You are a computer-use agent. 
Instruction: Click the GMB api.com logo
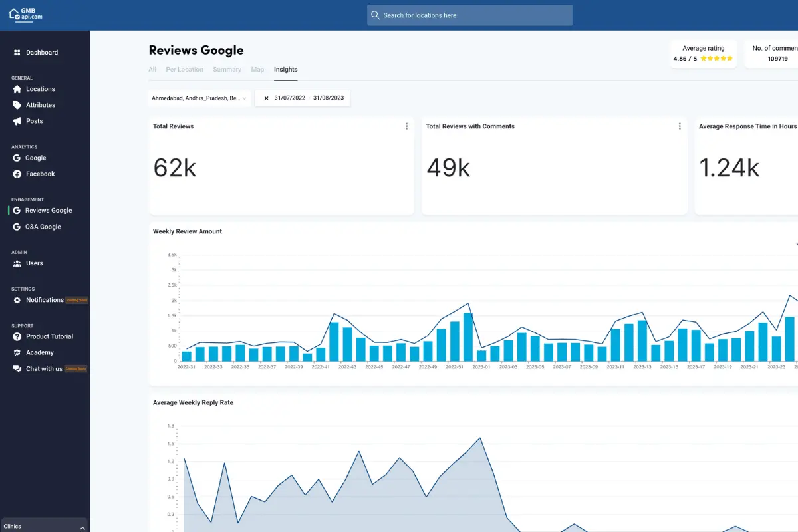click(25, 14)
